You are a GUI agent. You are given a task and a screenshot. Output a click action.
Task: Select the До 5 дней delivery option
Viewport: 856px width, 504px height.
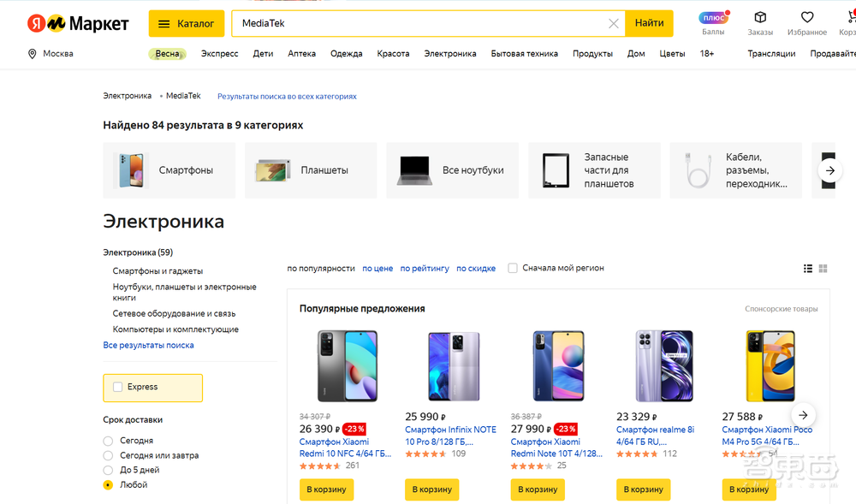coord(108,470)
